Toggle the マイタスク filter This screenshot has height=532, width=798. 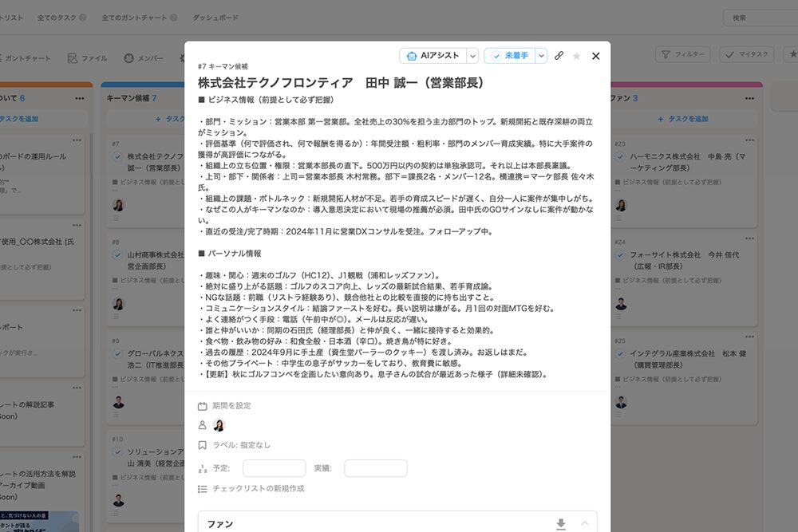[x=747, y=54]
